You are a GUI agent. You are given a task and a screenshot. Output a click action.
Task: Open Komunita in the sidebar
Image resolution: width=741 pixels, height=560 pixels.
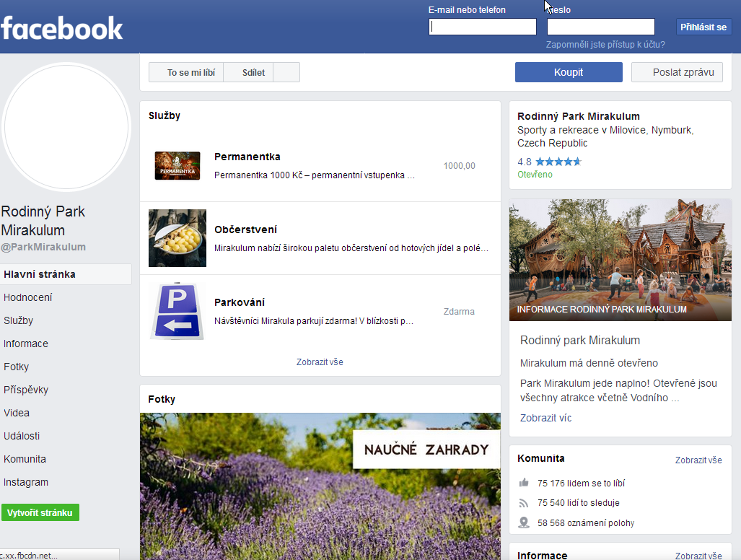point(25,460)
